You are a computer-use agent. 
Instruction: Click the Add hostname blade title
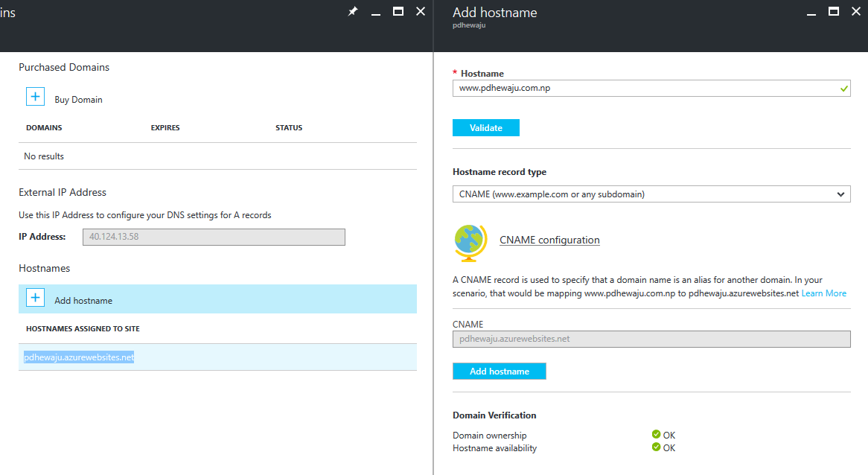(495, 13)
